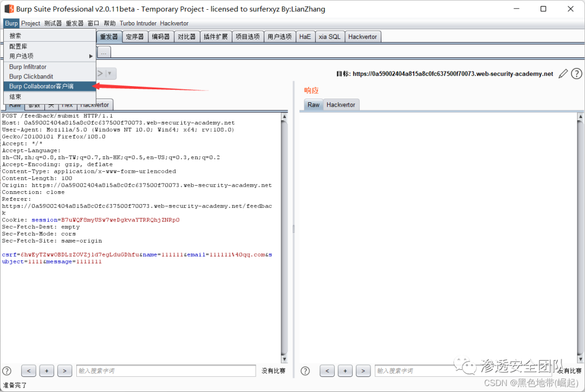The width and height of the screenshot is (585, 392).
Task: Select the Hex tab in request panel
Action: [67, 106]
